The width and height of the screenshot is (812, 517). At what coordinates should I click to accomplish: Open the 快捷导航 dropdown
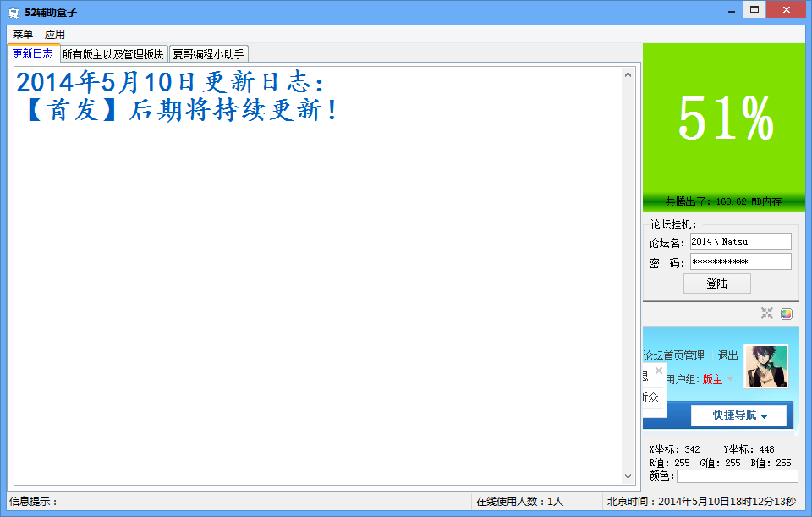coord(739,415)
